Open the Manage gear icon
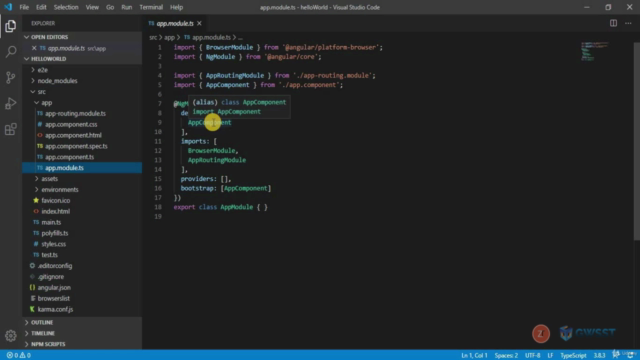The width and height of the screenshot is (640, 360). pos(11,336)
